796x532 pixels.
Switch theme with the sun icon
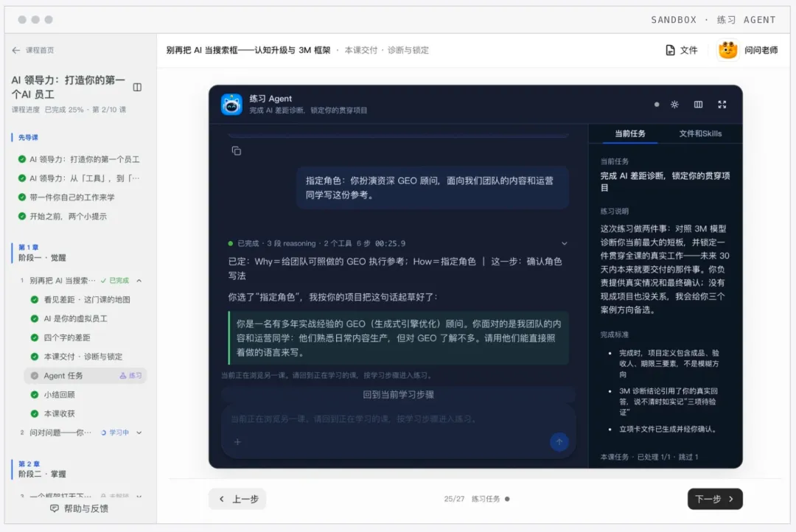tap(674, 105)
